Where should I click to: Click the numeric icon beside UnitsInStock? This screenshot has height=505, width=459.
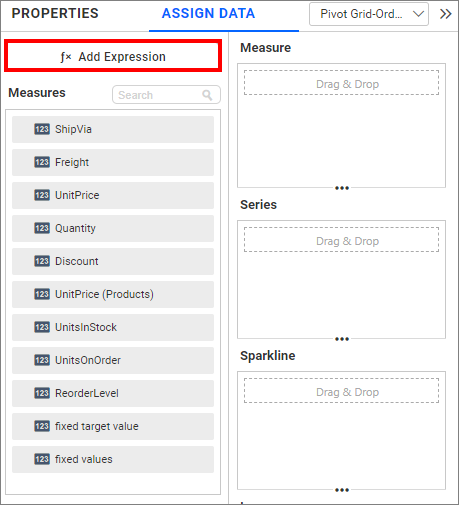pyautogui.click(x=42, y=327)
